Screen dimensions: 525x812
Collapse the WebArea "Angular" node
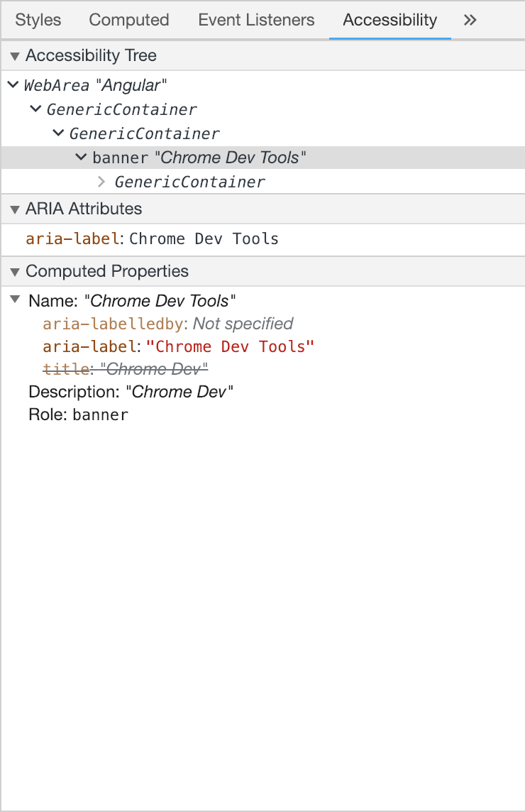pyautogui.click(x=13, y=84)
